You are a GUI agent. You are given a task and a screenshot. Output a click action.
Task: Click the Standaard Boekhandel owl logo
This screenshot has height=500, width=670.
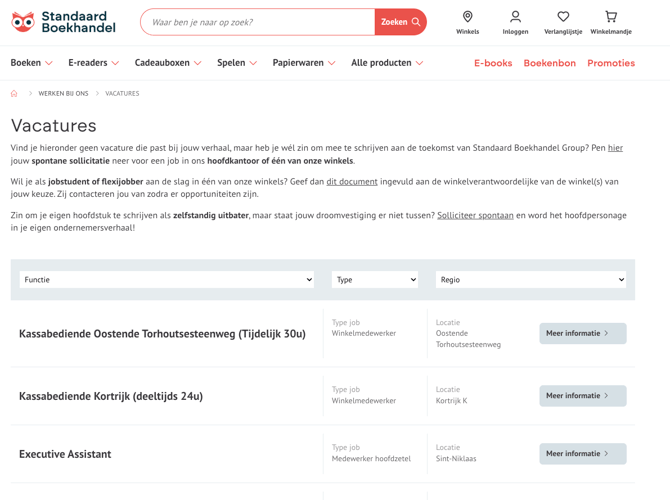pos(63,22)
